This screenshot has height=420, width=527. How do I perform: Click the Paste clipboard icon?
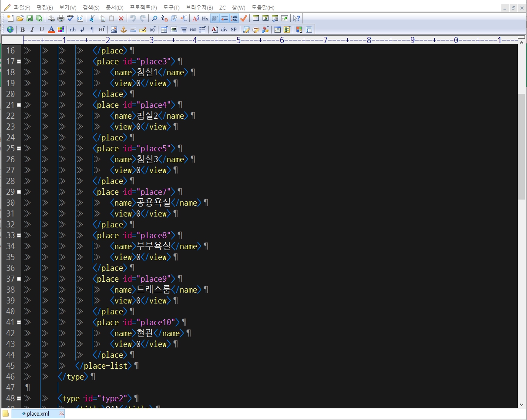pos(111,18)
